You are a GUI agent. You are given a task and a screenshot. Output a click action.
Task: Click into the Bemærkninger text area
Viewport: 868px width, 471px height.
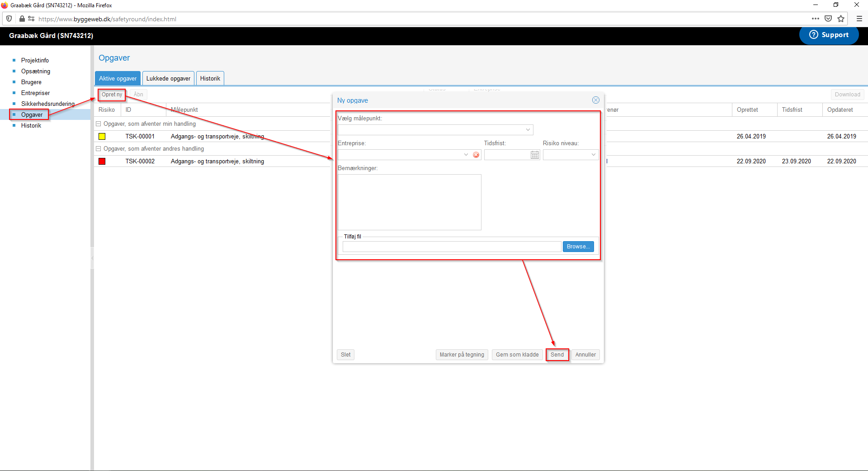pyautogui.click(x=409, y=202)
